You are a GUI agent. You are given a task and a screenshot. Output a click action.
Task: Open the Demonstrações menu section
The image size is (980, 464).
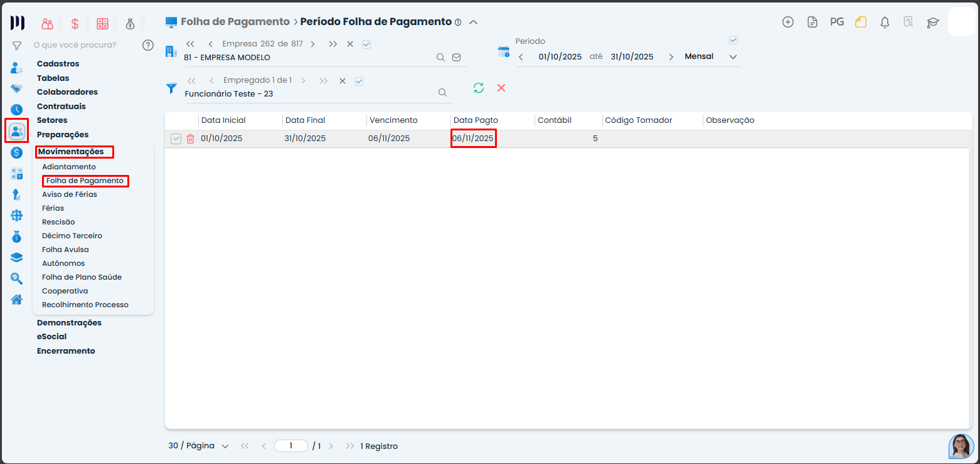pos(69,322)
